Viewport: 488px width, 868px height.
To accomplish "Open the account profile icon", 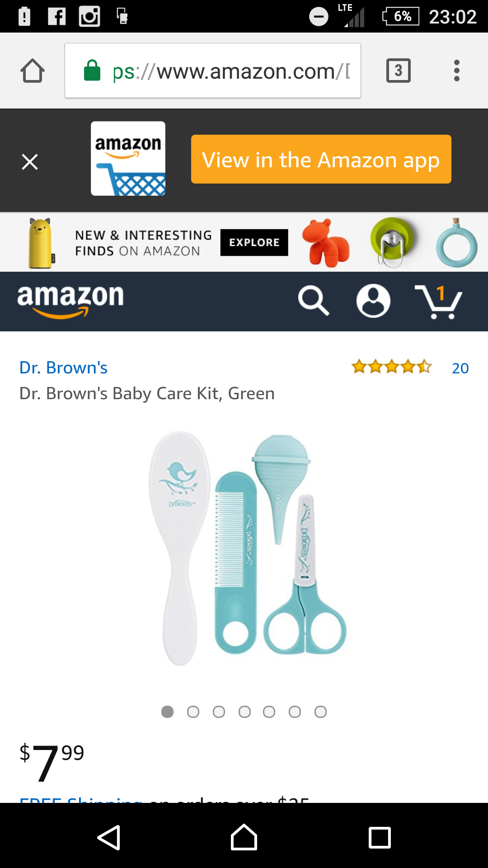I will (373, 301).
